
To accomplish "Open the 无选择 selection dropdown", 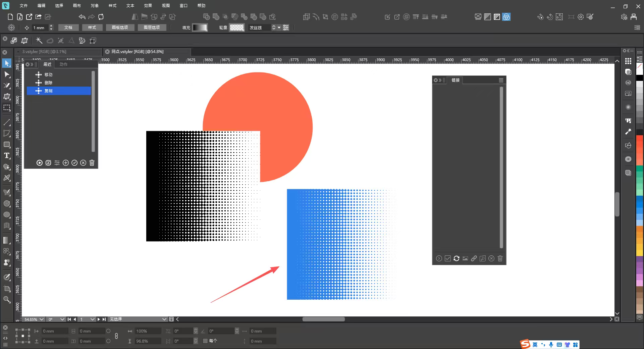I will tap(164, 319).
